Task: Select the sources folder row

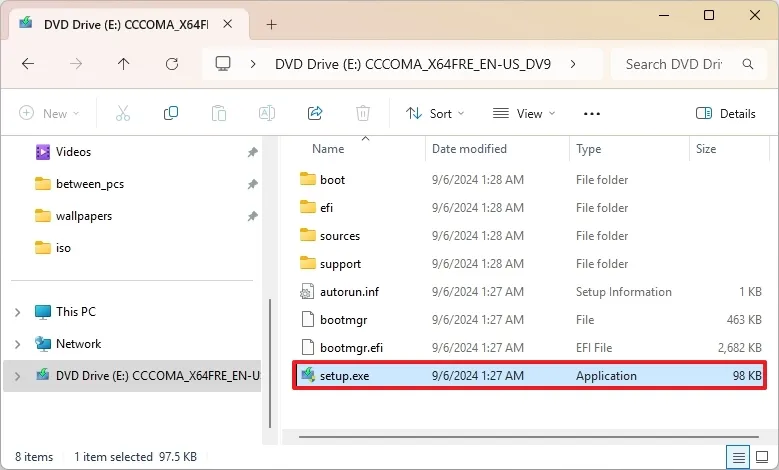Action: (529, 235)
